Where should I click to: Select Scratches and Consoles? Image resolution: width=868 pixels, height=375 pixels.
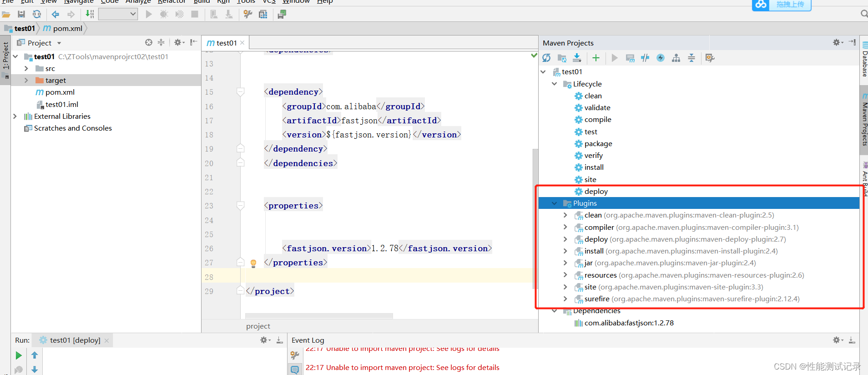pos(73,128)
